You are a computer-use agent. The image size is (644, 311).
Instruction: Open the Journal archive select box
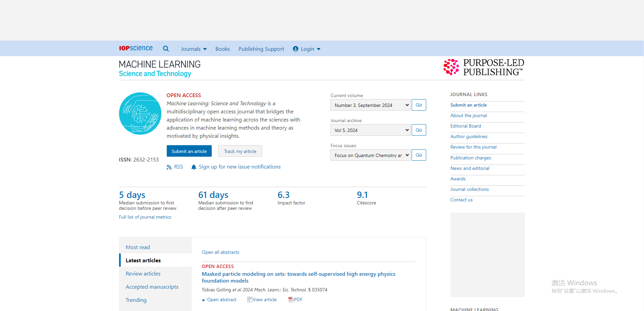[x=370, y=130]
